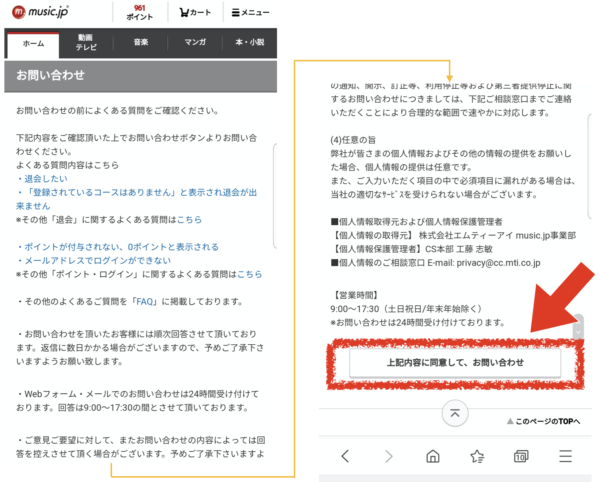
Task: Check the 961 points balance
Action: (140, 13)
